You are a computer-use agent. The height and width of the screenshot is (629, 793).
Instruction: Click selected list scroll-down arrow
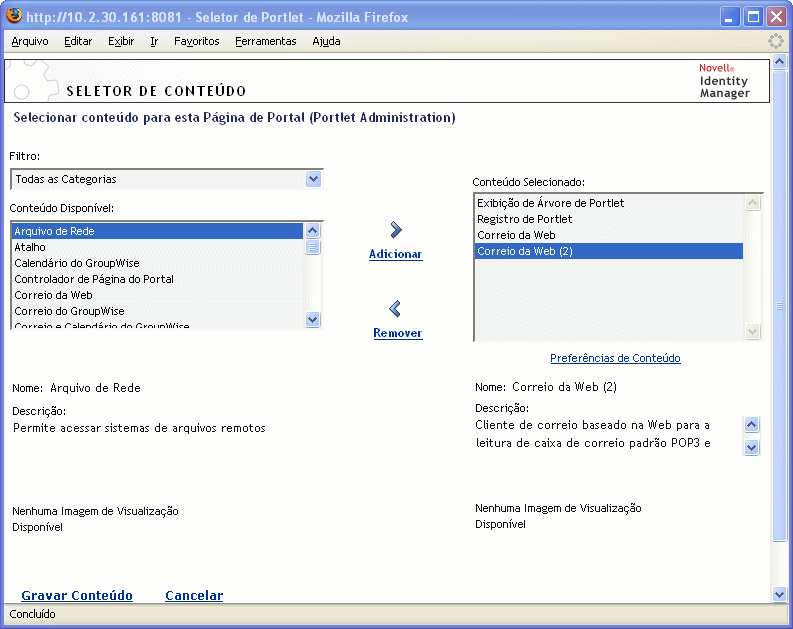click(753, 332)
